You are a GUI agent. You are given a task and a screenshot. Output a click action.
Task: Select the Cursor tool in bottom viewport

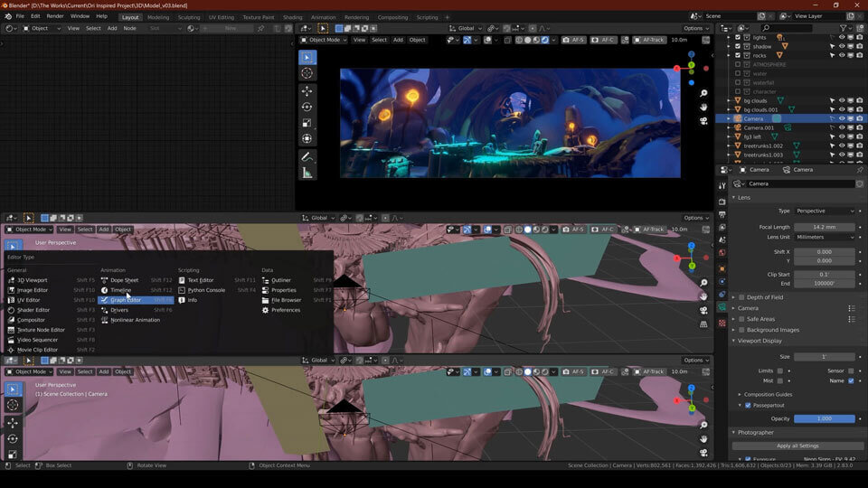tap(13, 405)
